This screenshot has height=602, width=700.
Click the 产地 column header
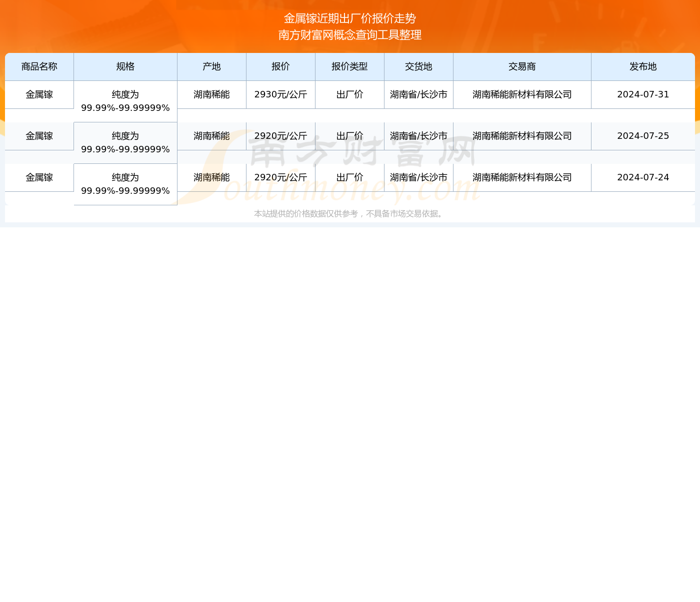(211, 66)
